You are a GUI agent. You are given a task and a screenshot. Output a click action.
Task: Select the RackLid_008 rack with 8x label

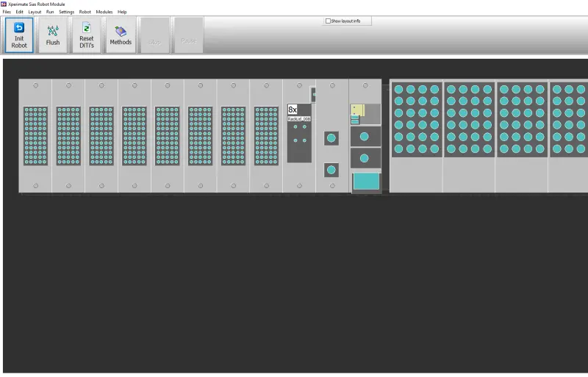(x=299, y=134)
